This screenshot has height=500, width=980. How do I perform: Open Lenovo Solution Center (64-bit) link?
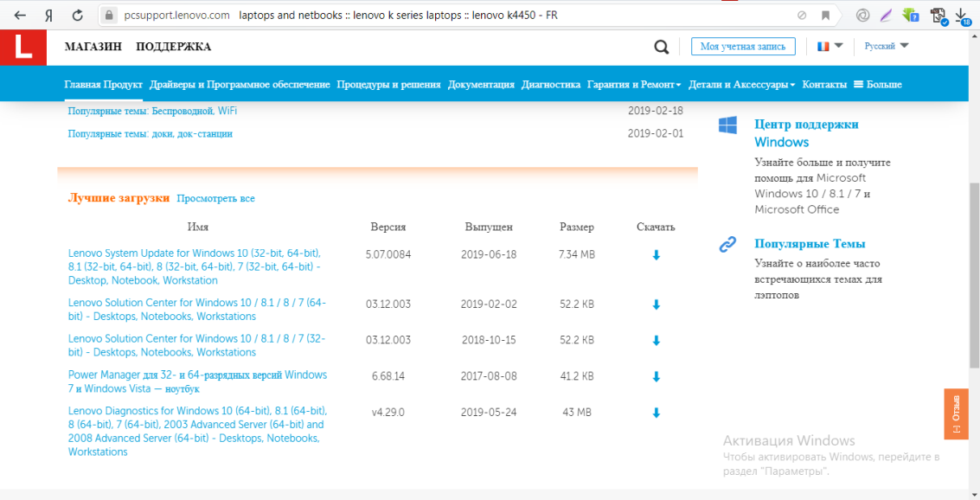click(197, 310)
